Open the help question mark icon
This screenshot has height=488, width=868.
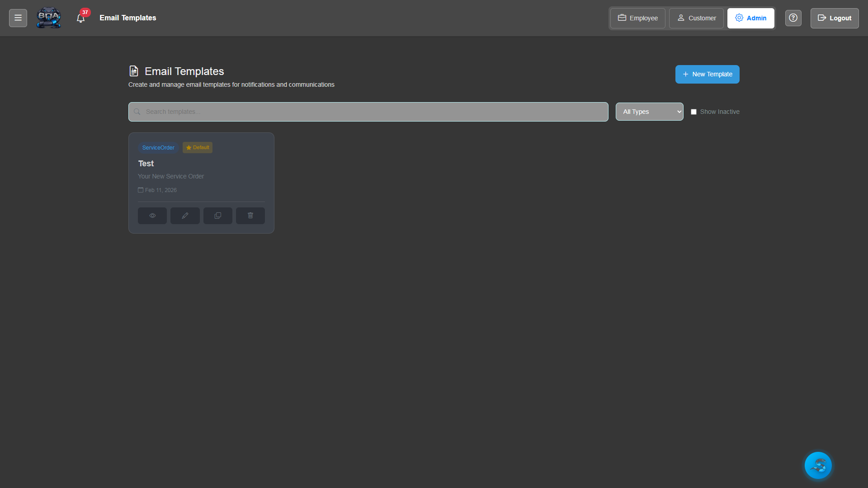pyautogui.click(x=793, y=18)
